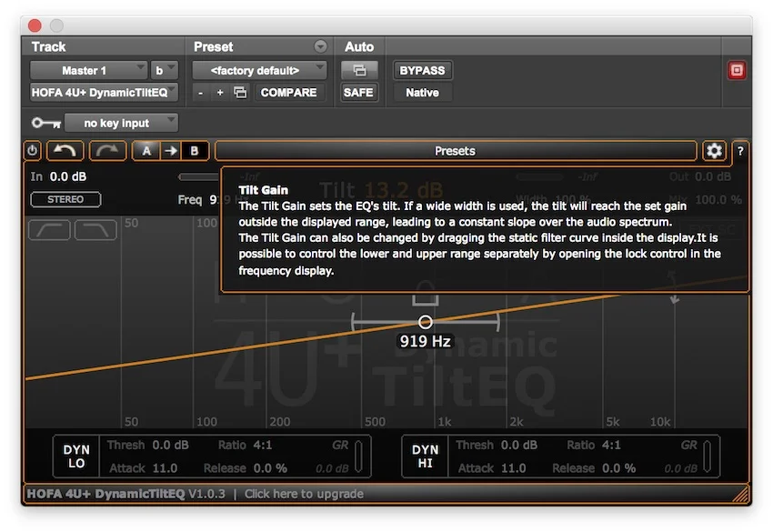Click DYN LO Attack 11.0 value
Image resolution: width=773 pixels, height=532 pixels.
(165, 468)
